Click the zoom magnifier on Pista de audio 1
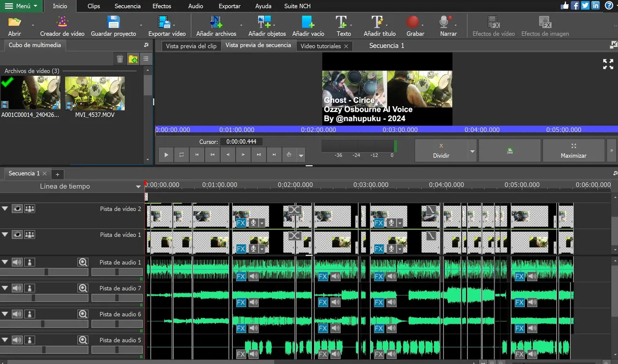This screenshot has width=618, height=364. pyautogui.click(x=83, y=262)
